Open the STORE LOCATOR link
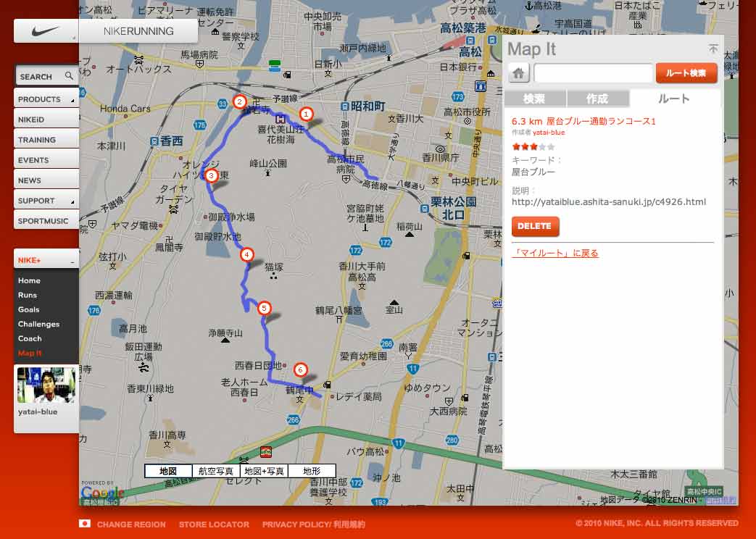 click(x=214, y=524)
